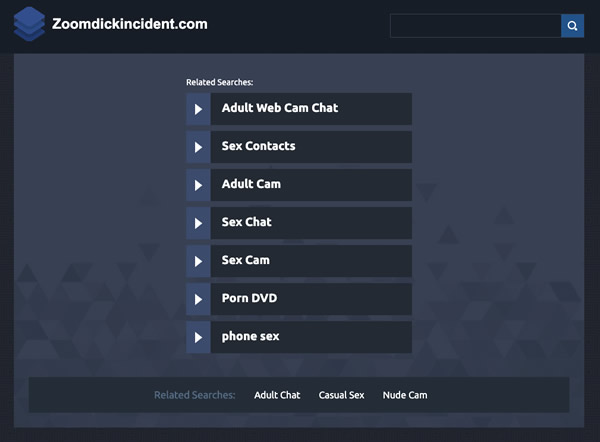The width and height of the screenshot is (600, 442).
Task: Click the arrow icon beside Sex Chat
Action: (198, 223)
